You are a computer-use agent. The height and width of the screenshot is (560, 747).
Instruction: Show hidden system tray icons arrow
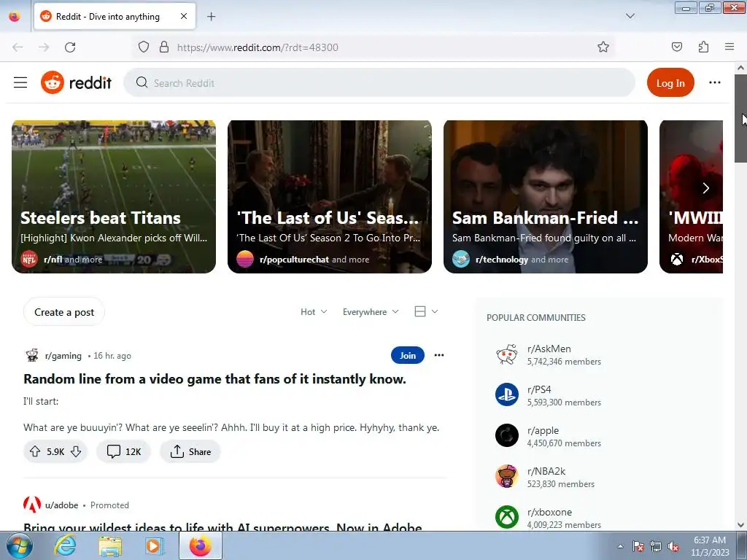coord(620,547)
